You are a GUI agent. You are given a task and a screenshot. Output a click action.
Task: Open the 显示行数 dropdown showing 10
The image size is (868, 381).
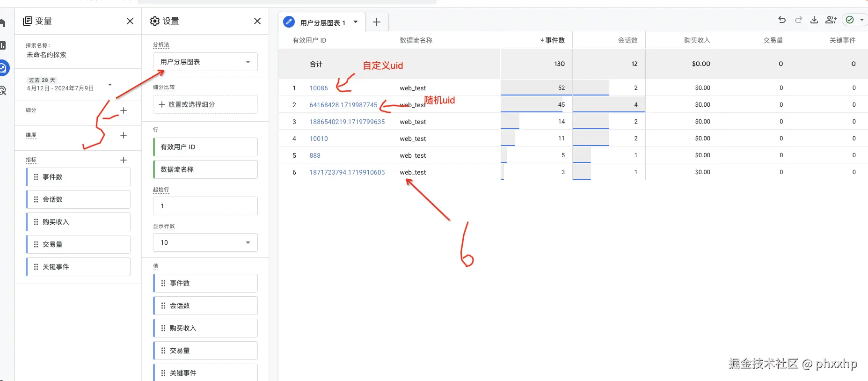(x=205, y=242)
